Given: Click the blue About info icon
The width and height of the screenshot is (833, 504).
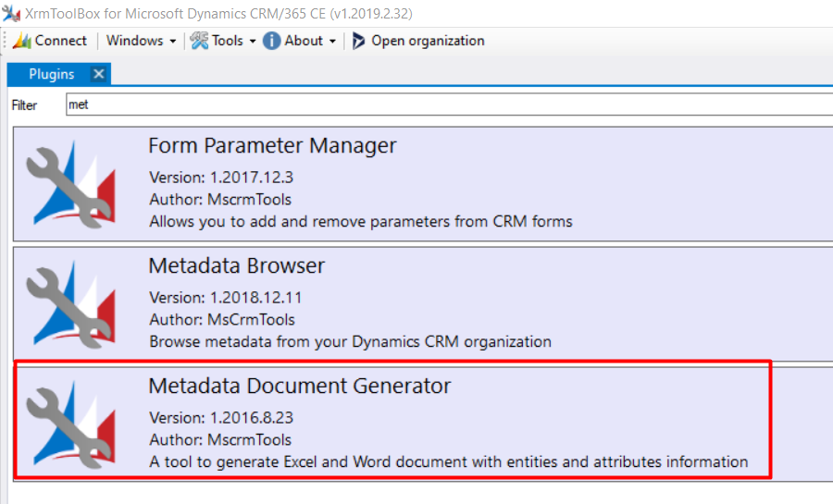Looking at the screenshot, I should pyautogui.click(x=272, y=41).
